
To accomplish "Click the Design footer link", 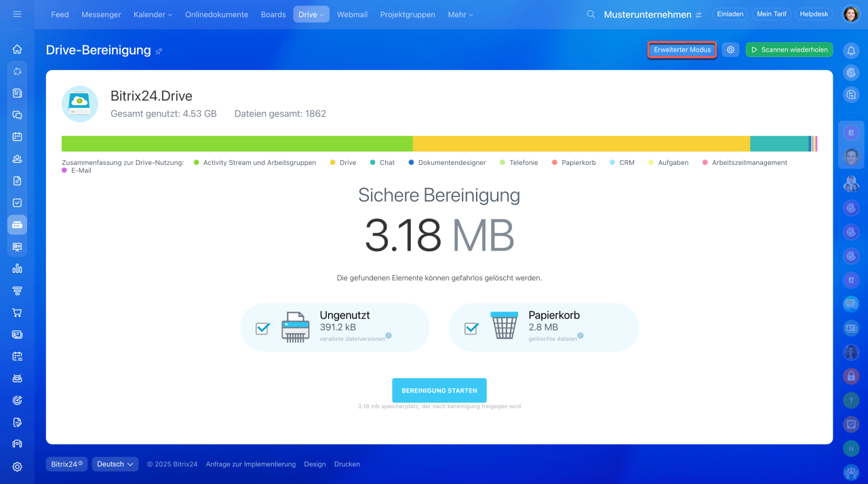I will pos(315,464).
